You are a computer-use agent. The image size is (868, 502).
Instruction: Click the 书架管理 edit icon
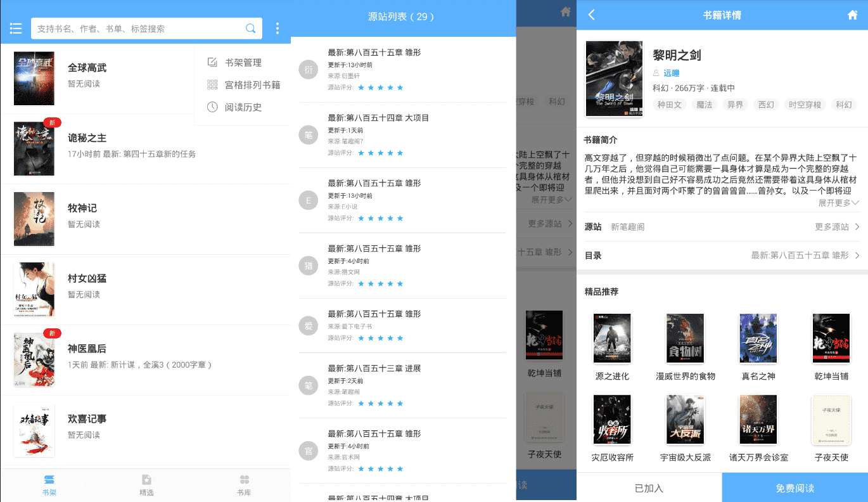(212, 63)
